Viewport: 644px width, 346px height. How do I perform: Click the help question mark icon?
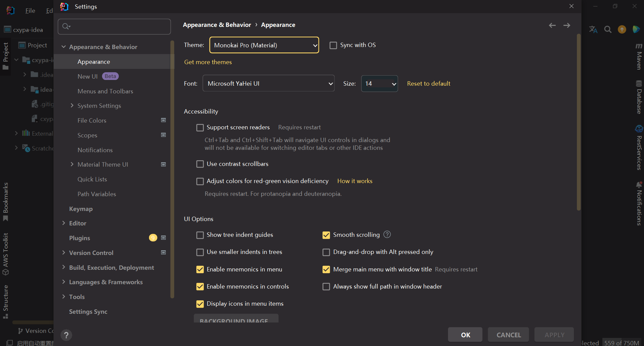point(66,335)
